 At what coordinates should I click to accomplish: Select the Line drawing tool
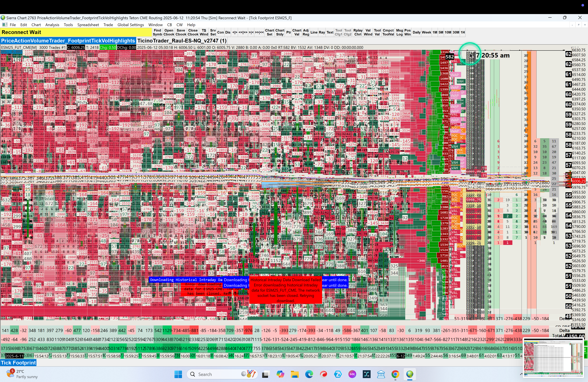(x=314, y=32)
